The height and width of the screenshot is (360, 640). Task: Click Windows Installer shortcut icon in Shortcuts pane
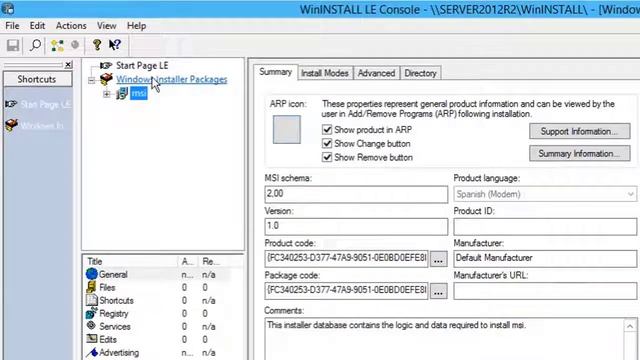(x=11, y=125)
